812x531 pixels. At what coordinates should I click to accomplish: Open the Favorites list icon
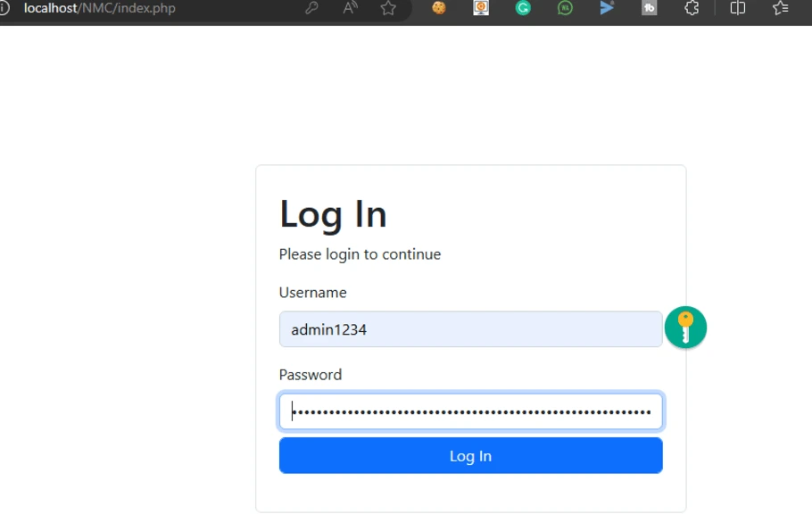tap(780, 9)
